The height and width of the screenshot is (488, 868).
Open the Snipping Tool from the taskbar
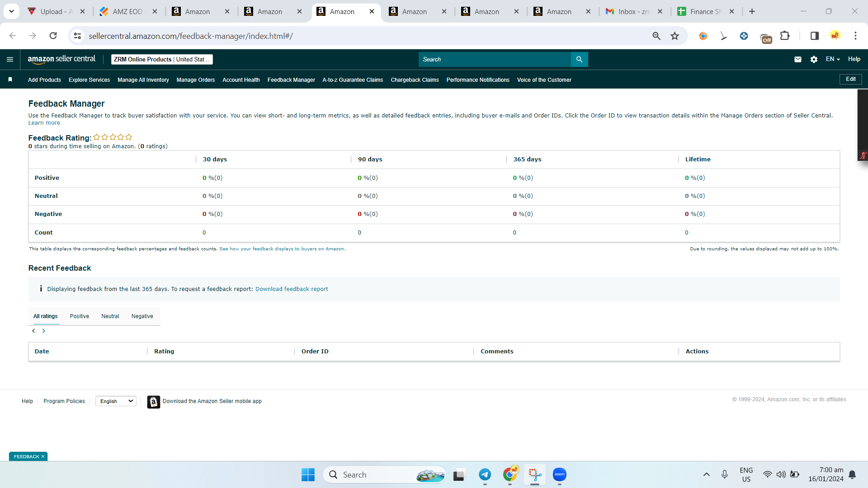[535, 474]
